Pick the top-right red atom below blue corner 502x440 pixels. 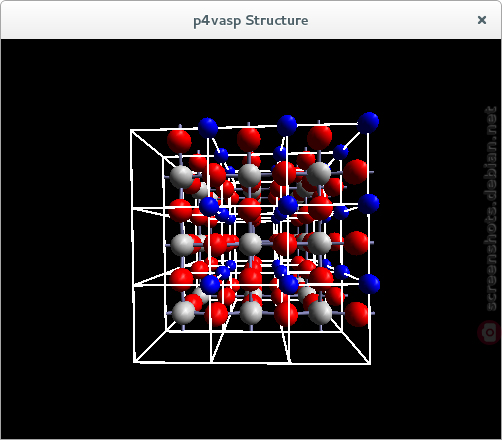point(320,137)
